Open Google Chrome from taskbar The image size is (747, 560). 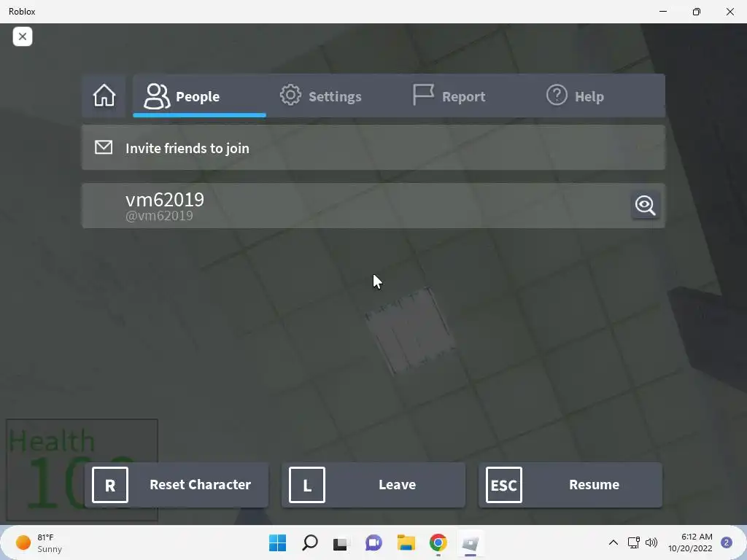point(438,542)
